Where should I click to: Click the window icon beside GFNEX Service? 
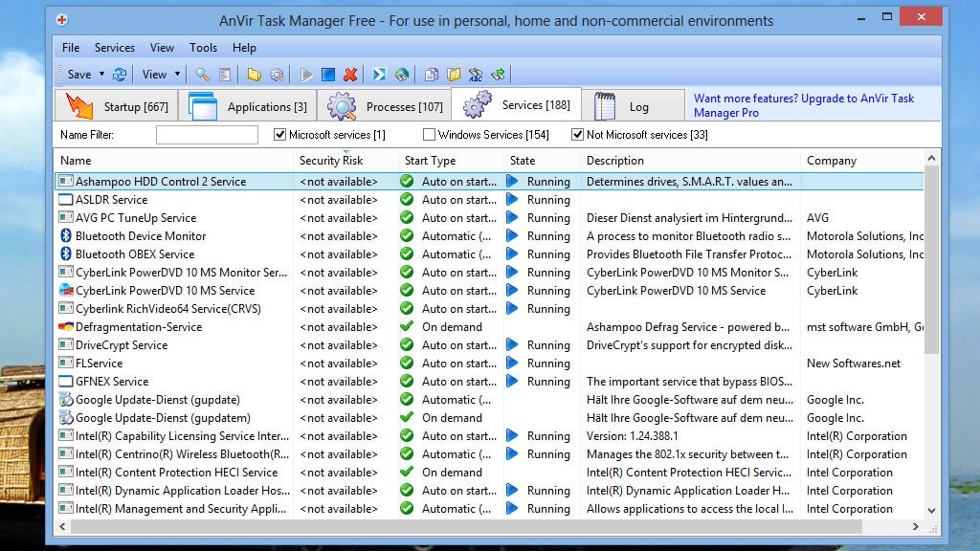coord(66,381)
